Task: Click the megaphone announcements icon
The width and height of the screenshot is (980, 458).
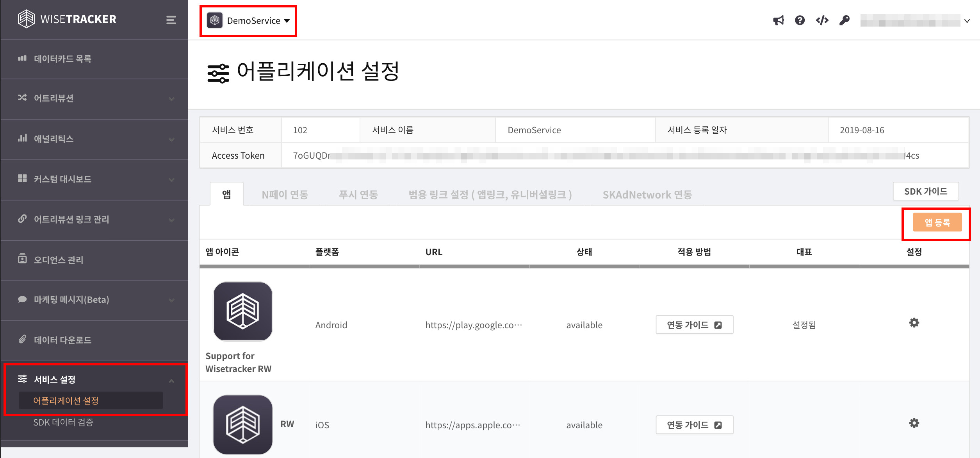Action: click(778, 20)
